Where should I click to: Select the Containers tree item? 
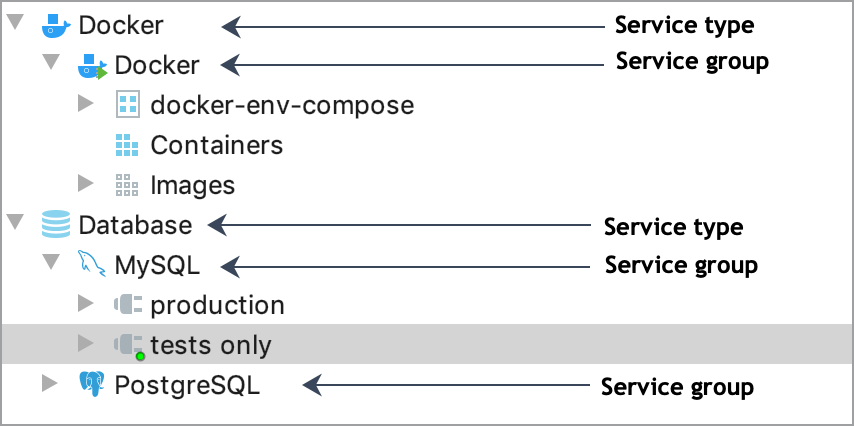pyautogui.click(x=216, y=145)
